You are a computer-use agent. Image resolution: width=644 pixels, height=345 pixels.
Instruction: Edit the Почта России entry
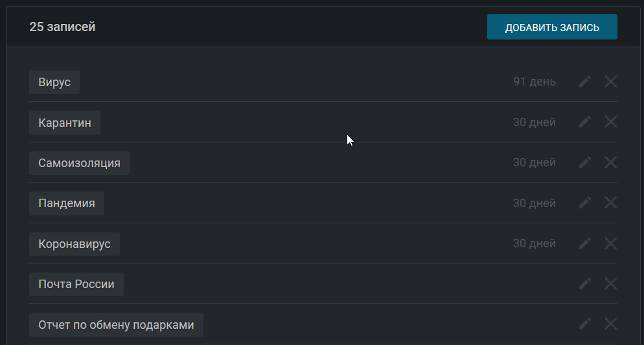pos(585,284)
